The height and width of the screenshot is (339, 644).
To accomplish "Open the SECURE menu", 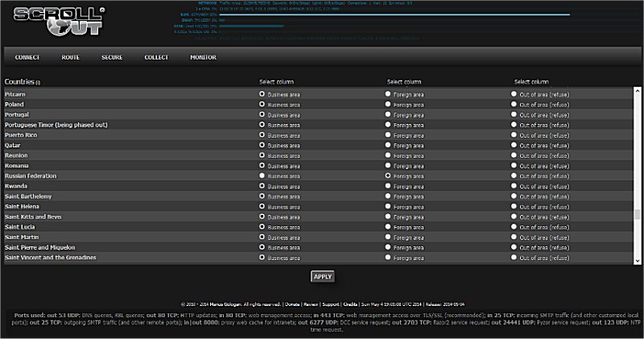I will tap(112, 58).
